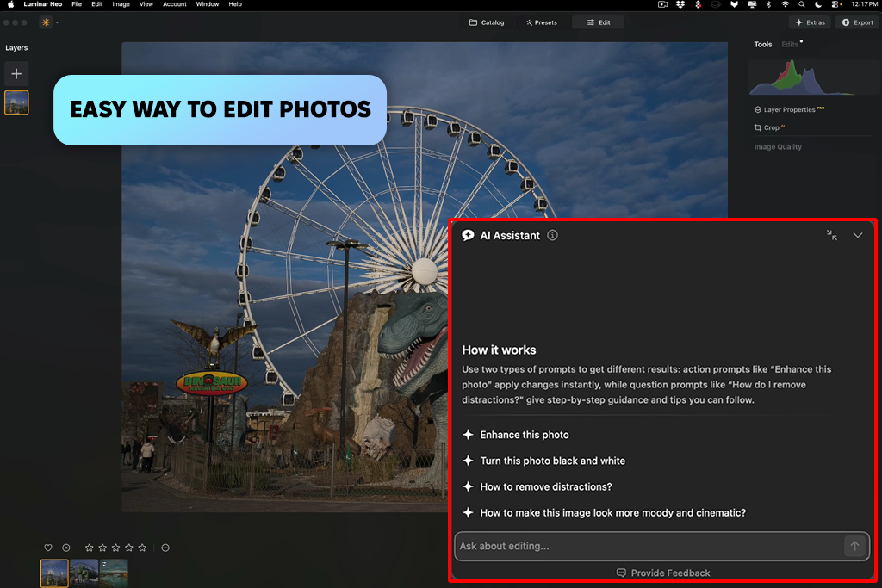This screenshot has height=588, width=882.
Task: Choose "Turn this photo black and white"
Action: [x=544, y=461]
